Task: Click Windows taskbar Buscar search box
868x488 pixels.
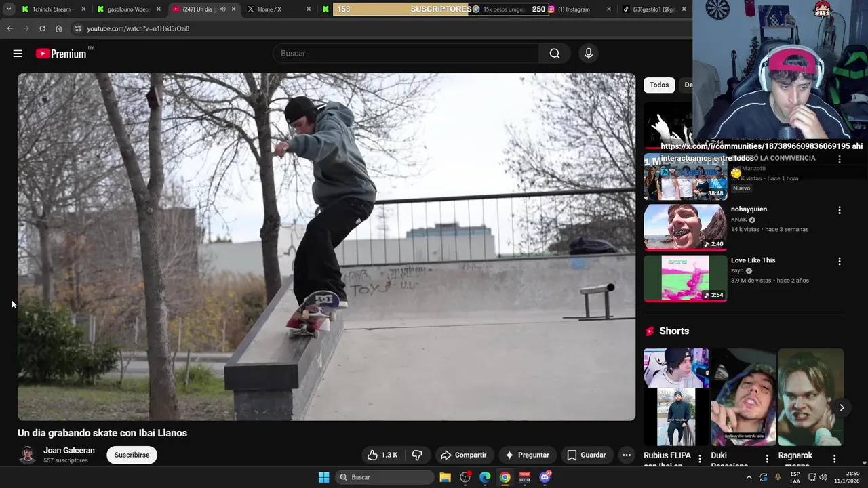Action: pyautogui.click(x=384, y=477)
